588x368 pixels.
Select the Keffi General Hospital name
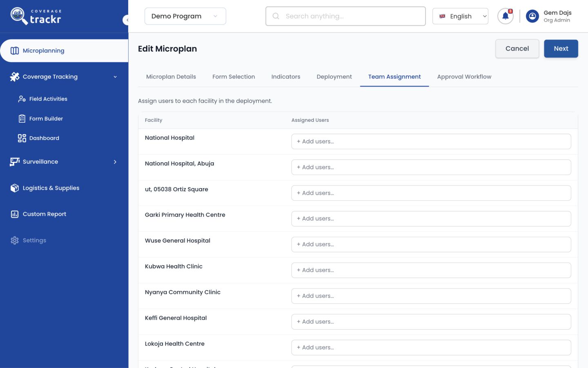point(176,318)
